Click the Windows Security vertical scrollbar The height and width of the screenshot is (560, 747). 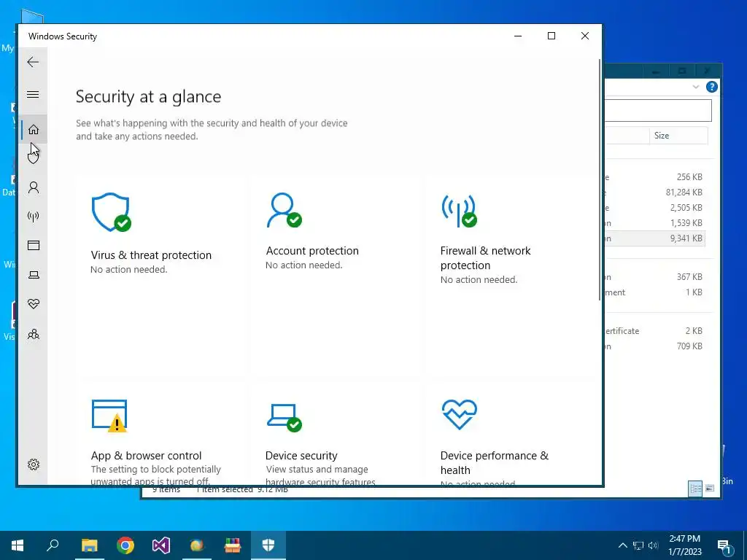tap(600, 179)
